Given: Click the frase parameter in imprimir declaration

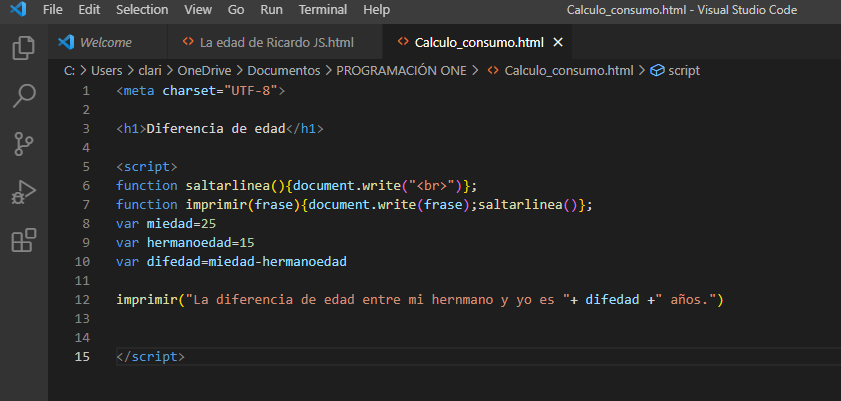Looking at the screenshot, I should tap(274, 205).
